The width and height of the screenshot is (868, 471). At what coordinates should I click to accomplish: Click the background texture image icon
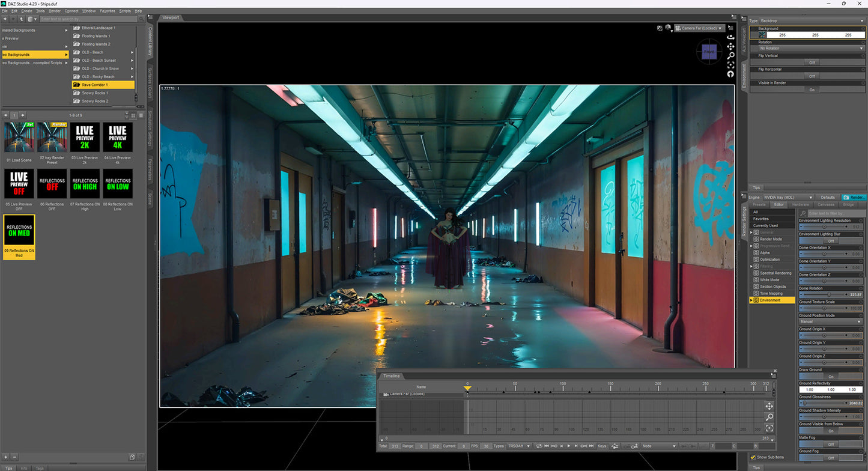[762, 35]
